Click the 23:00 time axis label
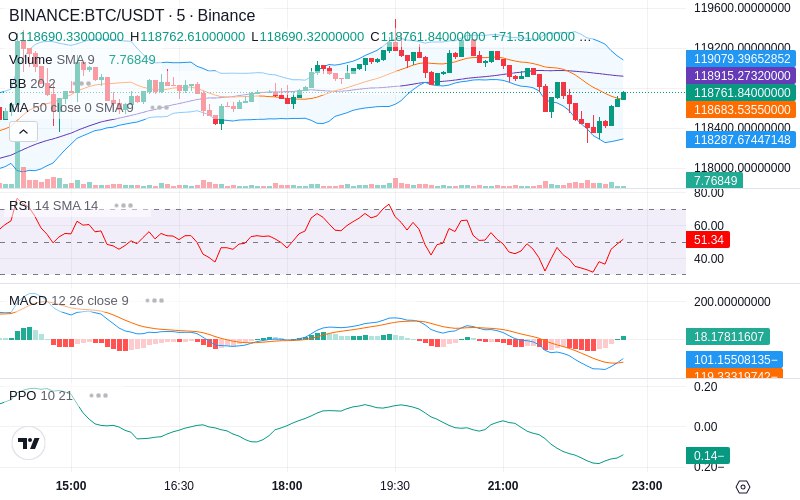 [x=647, y=486]
